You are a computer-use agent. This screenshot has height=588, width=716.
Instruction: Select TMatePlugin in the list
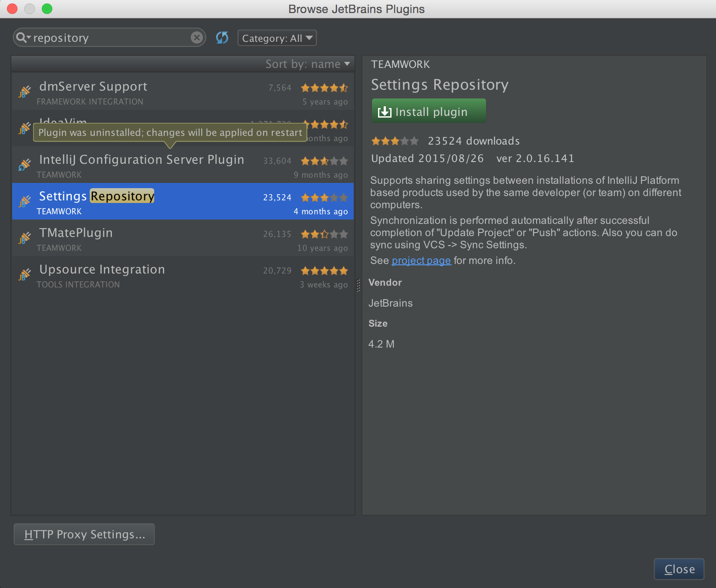pos(183,238)
